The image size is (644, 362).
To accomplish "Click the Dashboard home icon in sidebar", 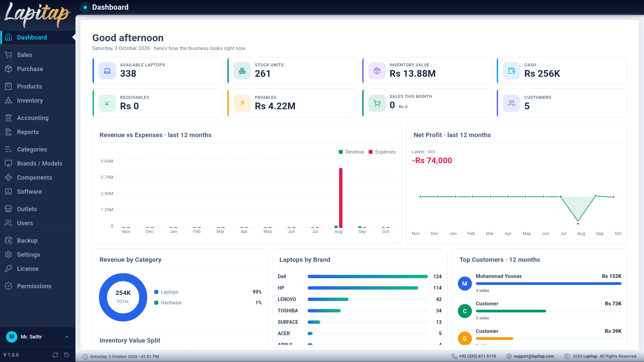I will tap(8, 37).
